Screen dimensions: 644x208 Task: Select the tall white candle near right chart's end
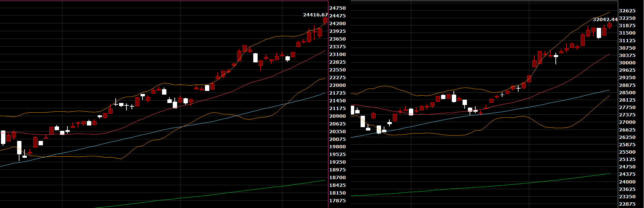click(x=599, y=33)
